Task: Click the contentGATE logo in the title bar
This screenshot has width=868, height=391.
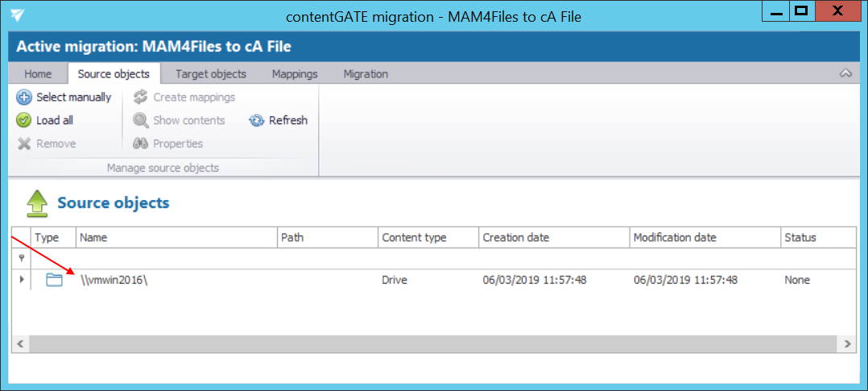Action: [x=17, y=15]
